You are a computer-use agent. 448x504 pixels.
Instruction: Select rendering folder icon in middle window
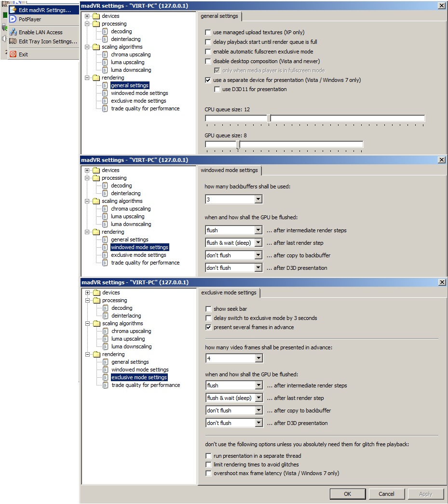click(96, 232)
